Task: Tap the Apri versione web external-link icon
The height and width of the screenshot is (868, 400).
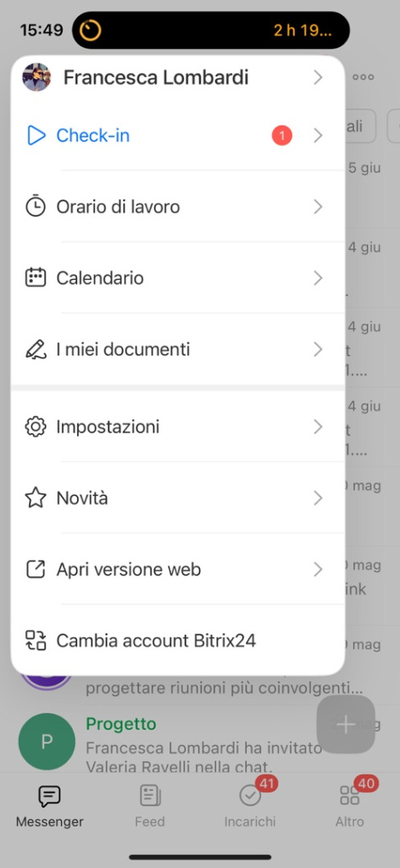Action: click(x=36, y=570)
